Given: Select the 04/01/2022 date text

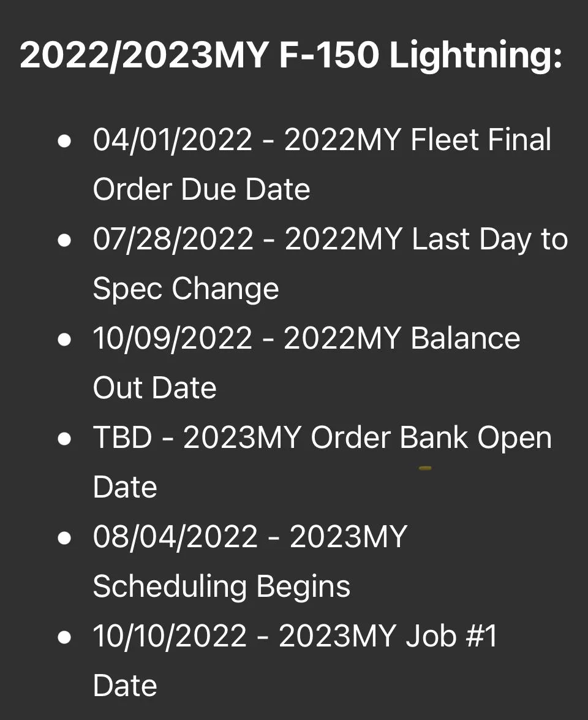Looking at the screenshot, I should coord(172,140).
